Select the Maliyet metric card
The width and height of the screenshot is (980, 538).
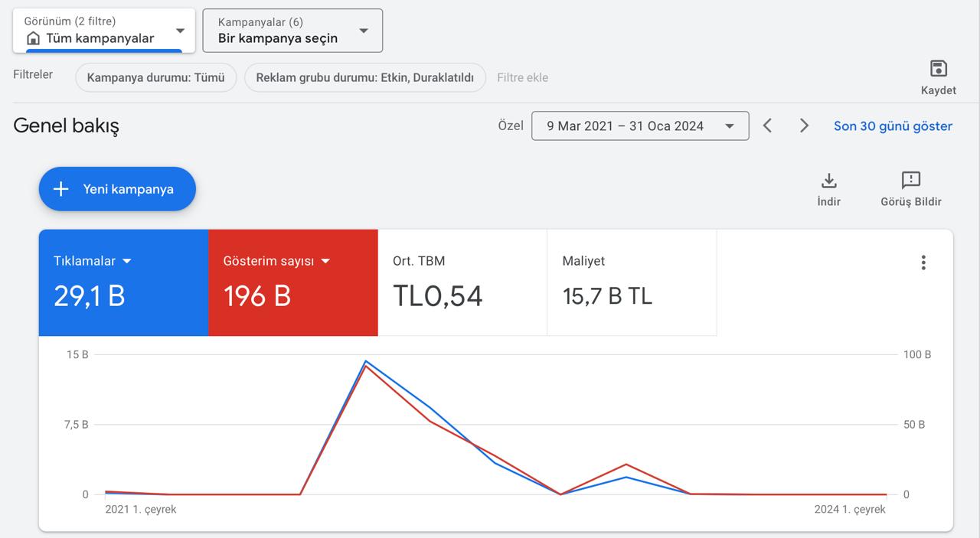coord(632,282)
